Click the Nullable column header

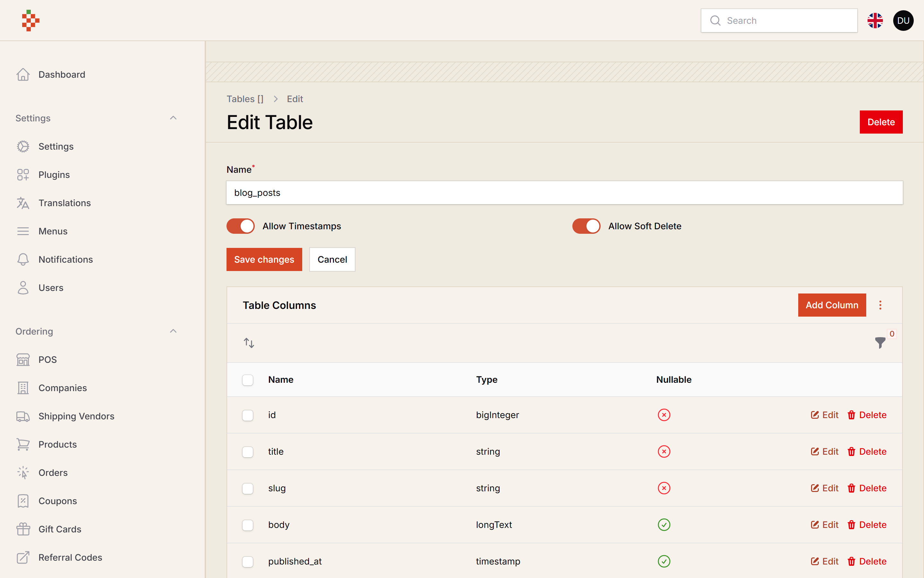(x=673, y=380)
